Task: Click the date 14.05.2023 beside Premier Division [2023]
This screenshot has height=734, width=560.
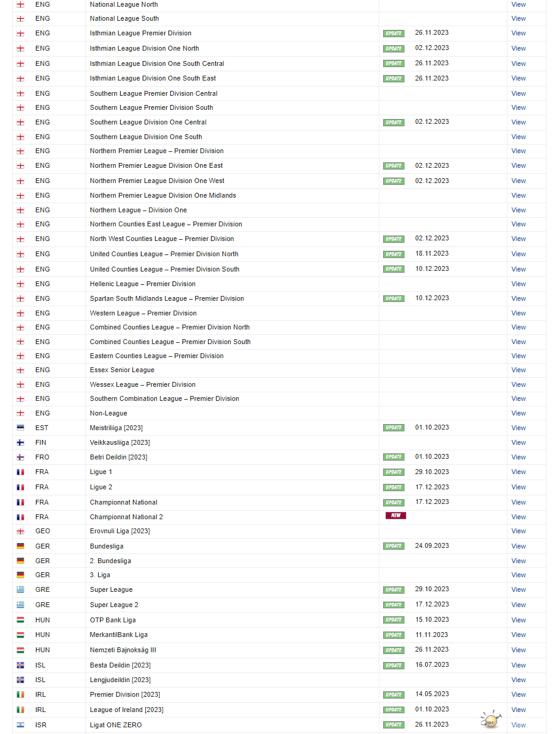Action: point(432,694)
